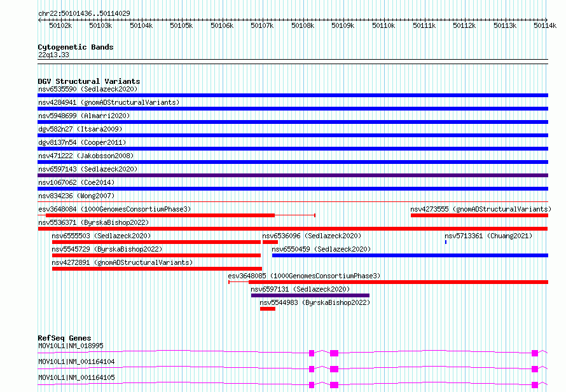Click the small blue nsv5713361 marker
This screenshot has width=566, height=392.
pyautogui.click(x=446, y=242)
